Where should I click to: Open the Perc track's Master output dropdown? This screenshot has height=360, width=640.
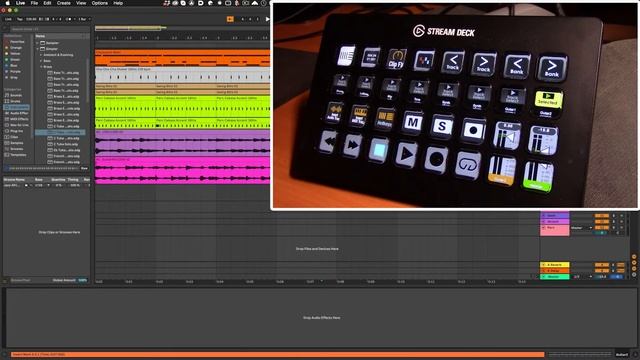click(582, 228)
